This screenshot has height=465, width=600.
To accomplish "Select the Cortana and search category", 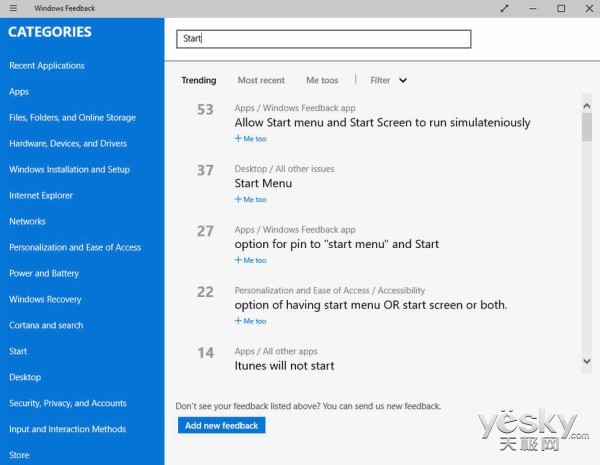I will [46, 325].
